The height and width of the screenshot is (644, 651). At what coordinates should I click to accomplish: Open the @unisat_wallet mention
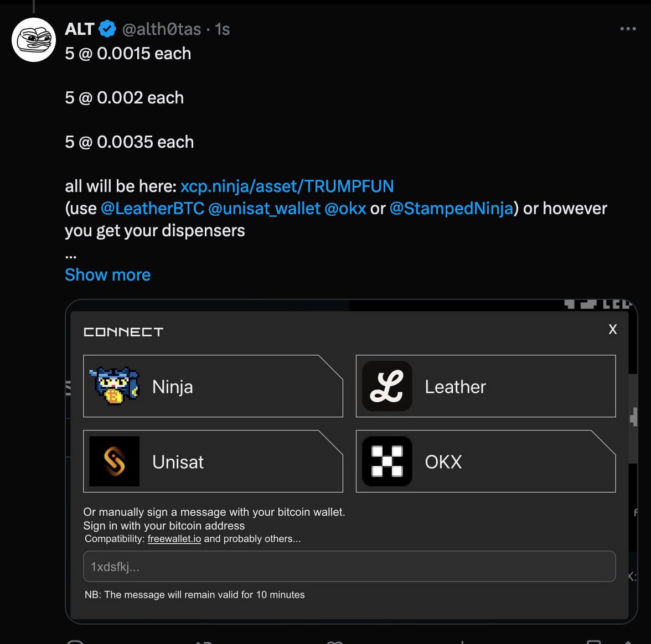click(x=264, y=209)
